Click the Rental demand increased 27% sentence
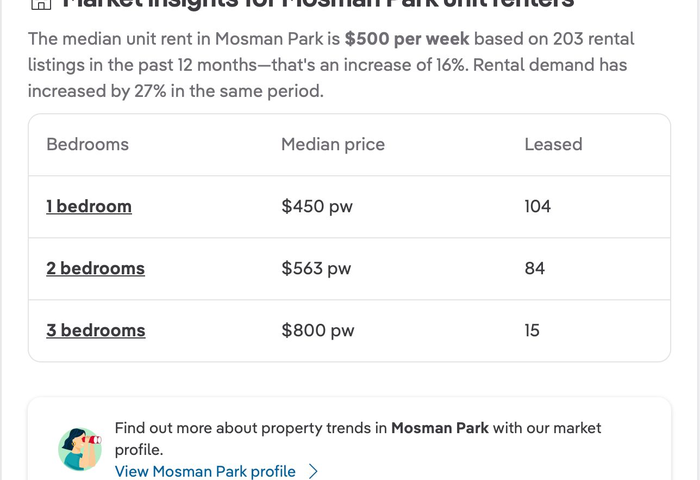This screenshot has height=480, width=700. coord(327,78)
